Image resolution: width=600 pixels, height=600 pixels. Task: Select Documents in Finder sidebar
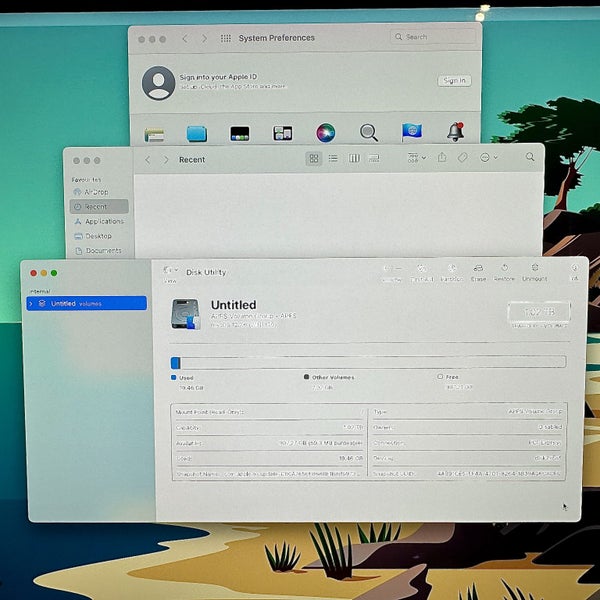pos(99,250)
